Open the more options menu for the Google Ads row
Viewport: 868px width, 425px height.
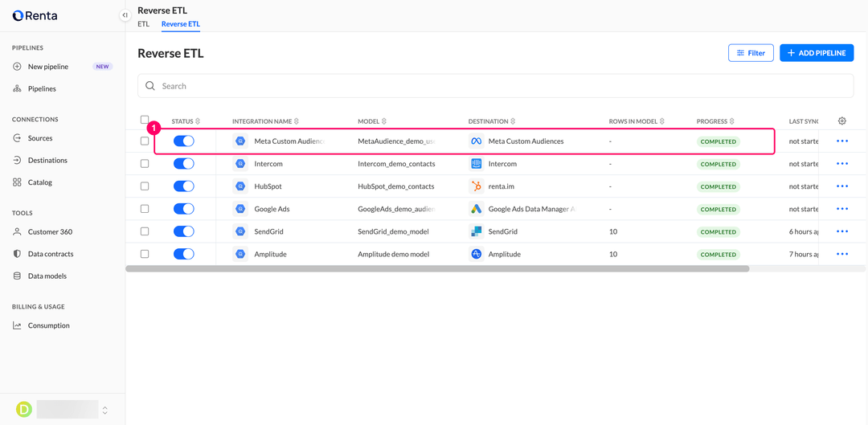(x=842, y=209)
